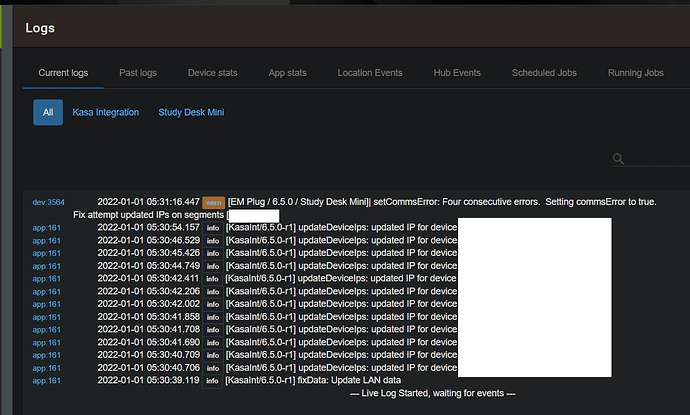
Task: View the Hub Events tab
Action: pos(456,73)
